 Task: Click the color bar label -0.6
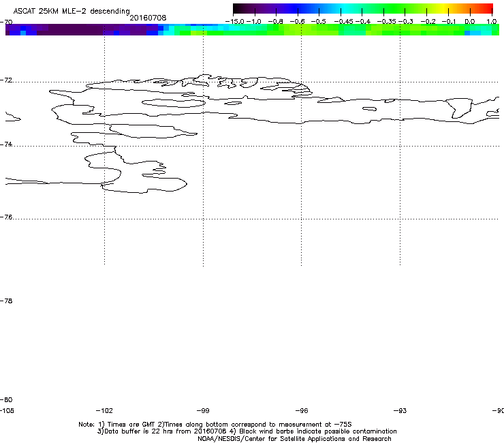(298, 22)
